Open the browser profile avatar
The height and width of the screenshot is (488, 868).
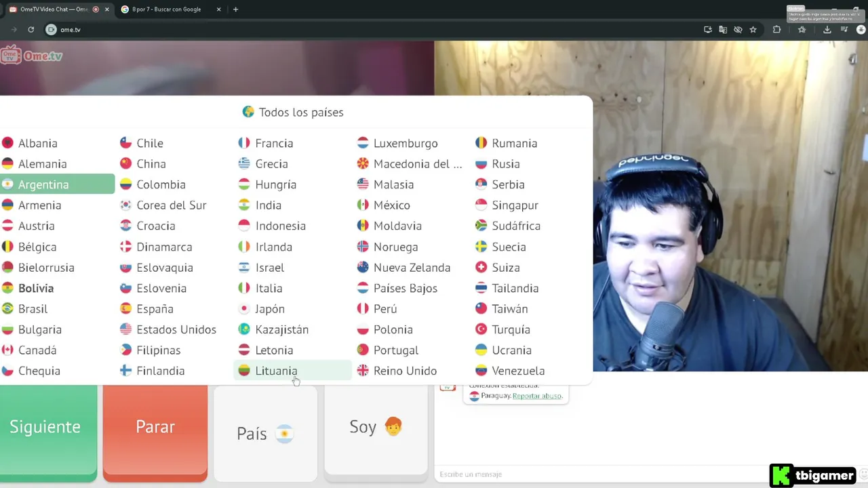coord(862,30)
